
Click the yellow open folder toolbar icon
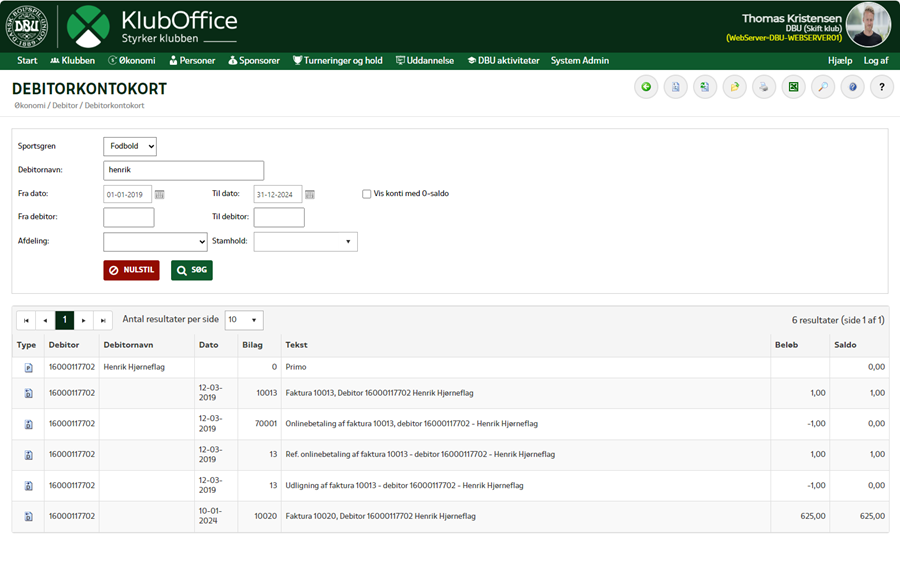pos(735,87)
